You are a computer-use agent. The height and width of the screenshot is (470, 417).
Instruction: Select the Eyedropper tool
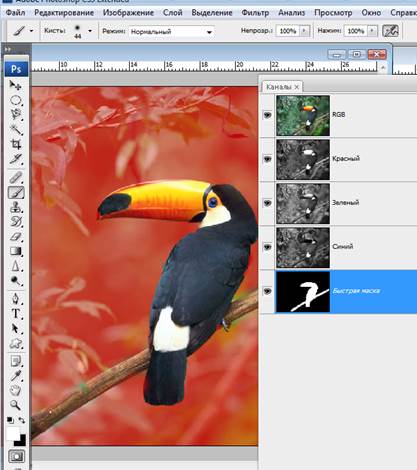(15, 376)
